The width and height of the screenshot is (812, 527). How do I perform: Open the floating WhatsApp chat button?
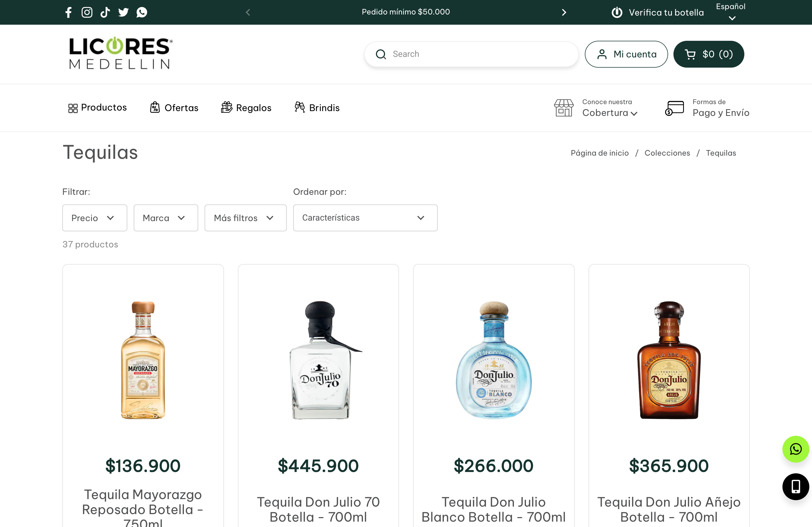796,449
